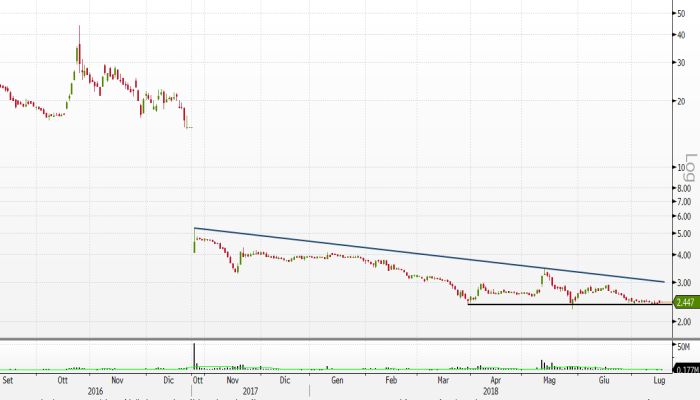Click the 10 price axis label

tap(680, 167)
